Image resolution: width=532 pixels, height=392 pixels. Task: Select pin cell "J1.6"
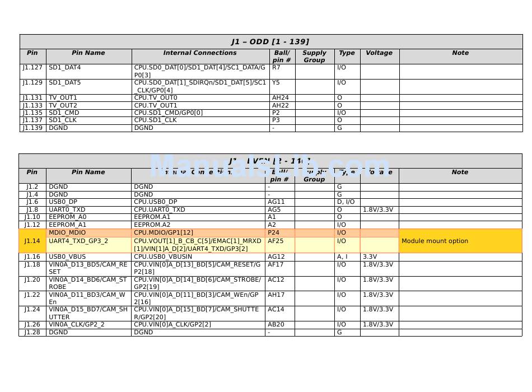(x=32, y=202)
